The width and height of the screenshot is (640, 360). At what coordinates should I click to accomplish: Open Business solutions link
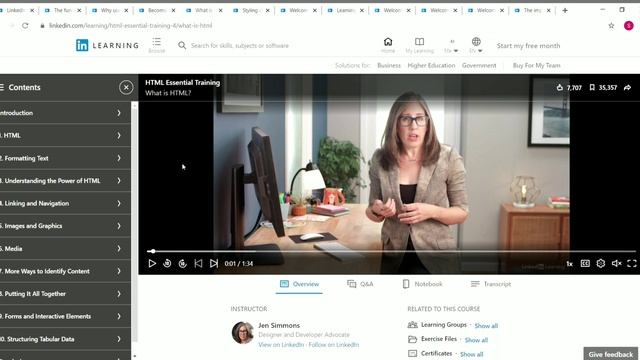pyautogui.click(x=389, y=65)
